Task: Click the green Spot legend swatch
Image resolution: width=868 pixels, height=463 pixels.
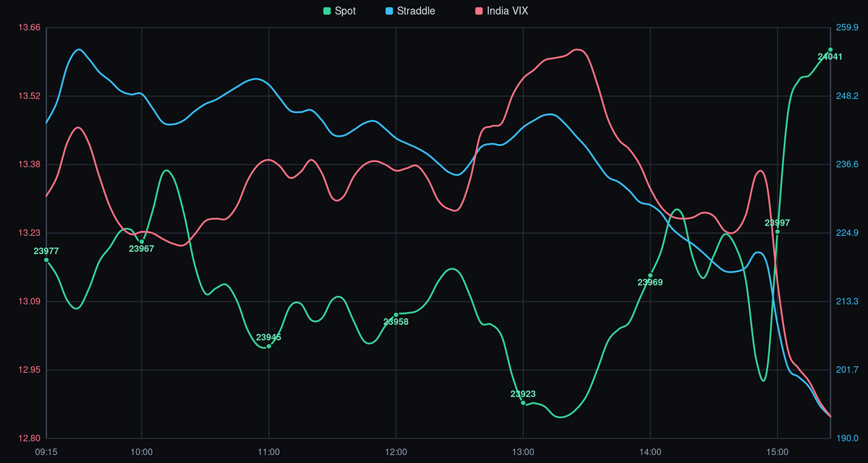Action: click(327, 11)
